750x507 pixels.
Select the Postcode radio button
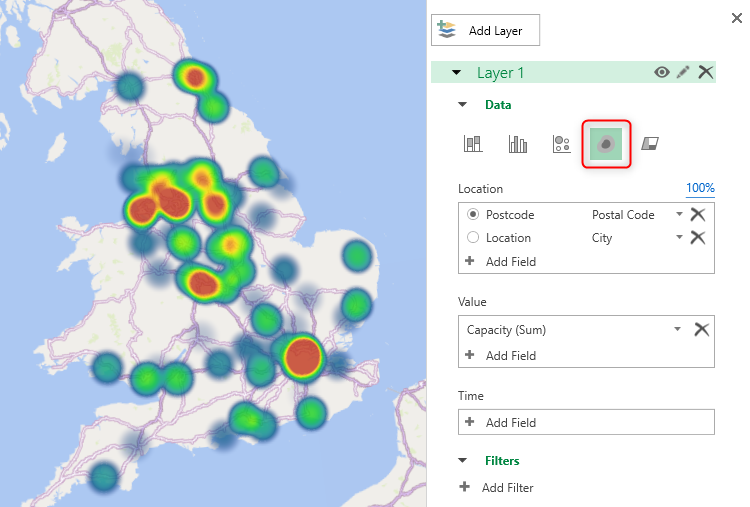(x=473, y=215)
